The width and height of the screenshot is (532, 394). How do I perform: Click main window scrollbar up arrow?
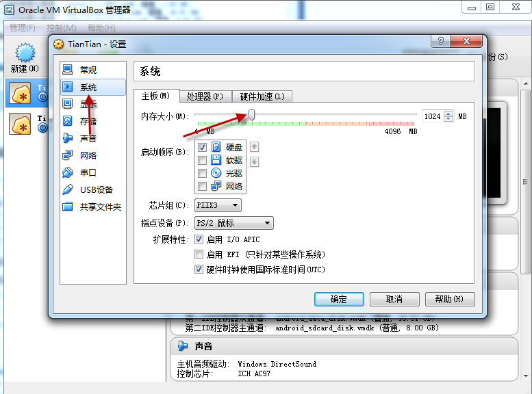(526, 83)
